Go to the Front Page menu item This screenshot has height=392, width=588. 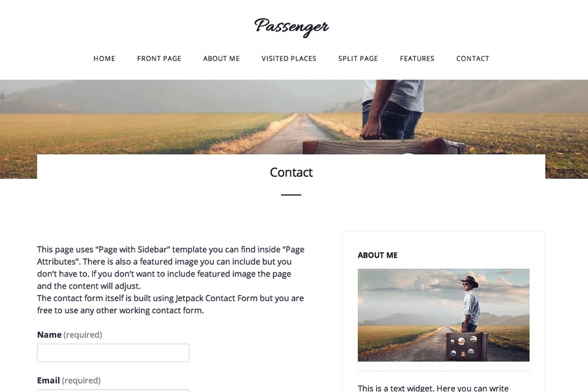coord(159,59)
